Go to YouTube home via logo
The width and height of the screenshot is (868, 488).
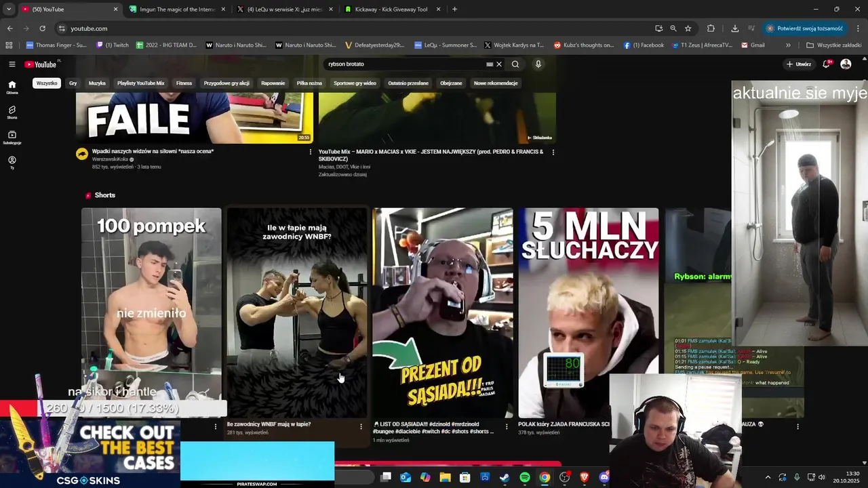(41, 64)
